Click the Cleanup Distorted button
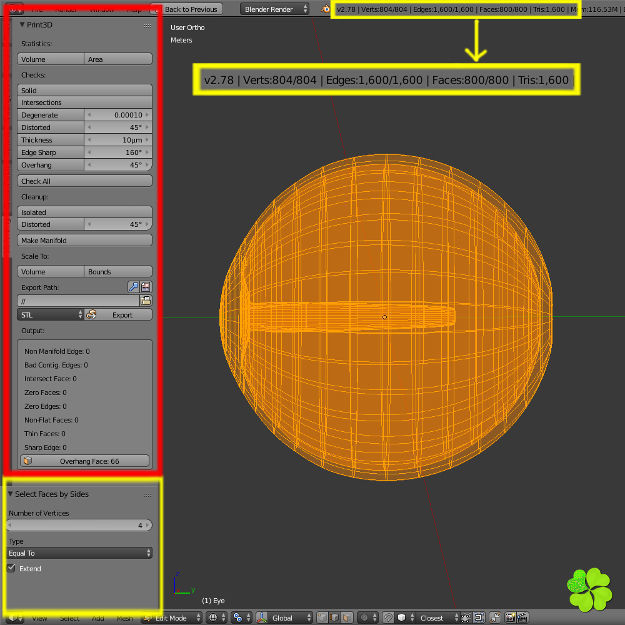This screenshot has width=625, height=625. [51, 224]
